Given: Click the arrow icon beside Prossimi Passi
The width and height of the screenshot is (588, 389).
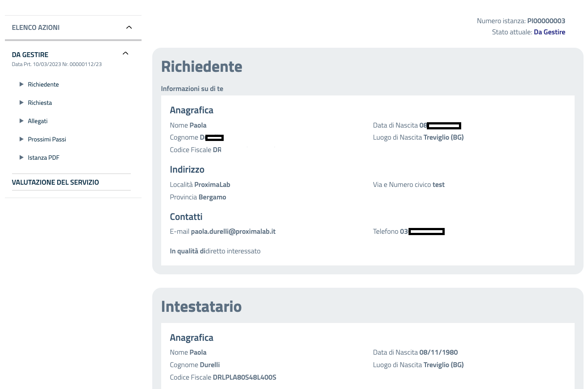Looking at the screenshot, I should (x=21, y=139).
